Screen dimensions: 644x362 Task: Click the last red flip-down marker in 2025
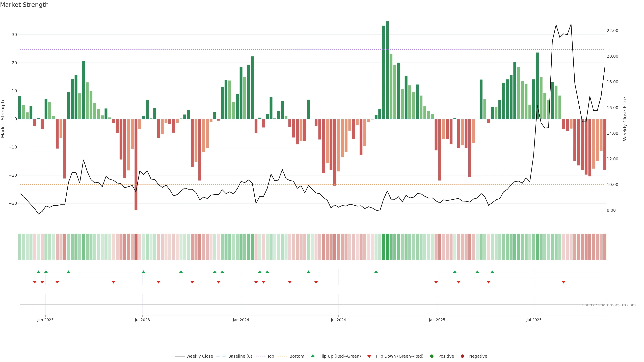point(563,282)
